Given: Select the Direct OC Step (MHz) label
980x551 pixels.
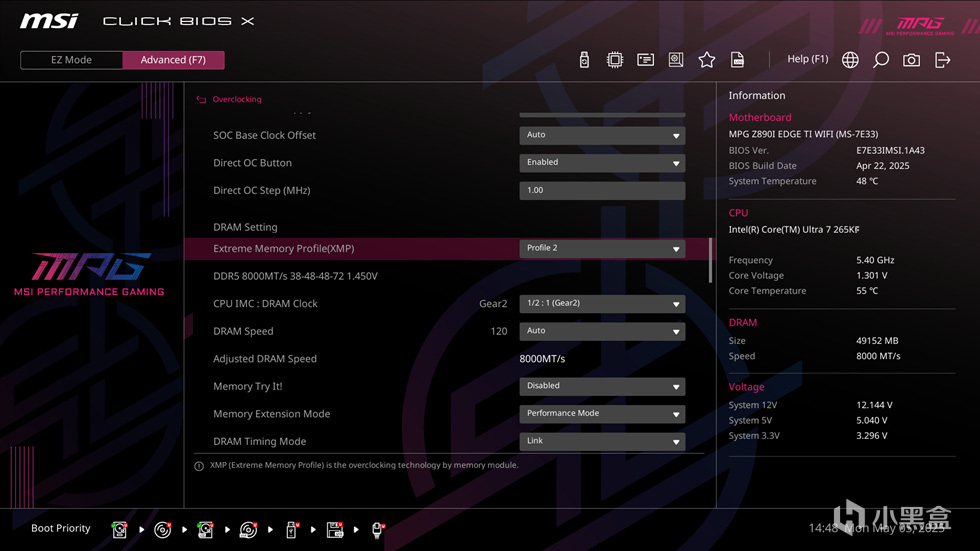Looking at the screenshot, I should pos(262,191).
